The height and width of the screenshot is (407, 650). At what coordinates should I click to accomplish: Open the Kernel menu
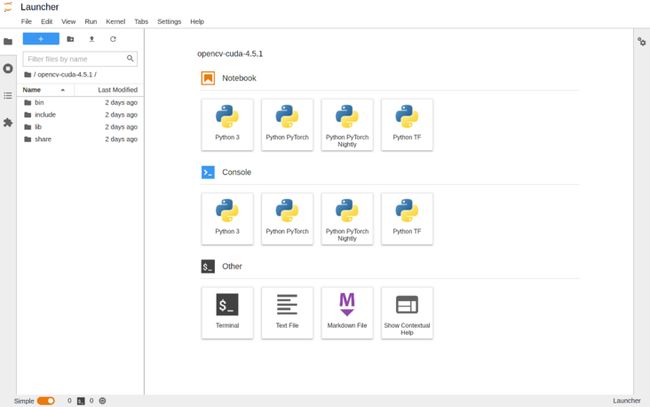115,22
